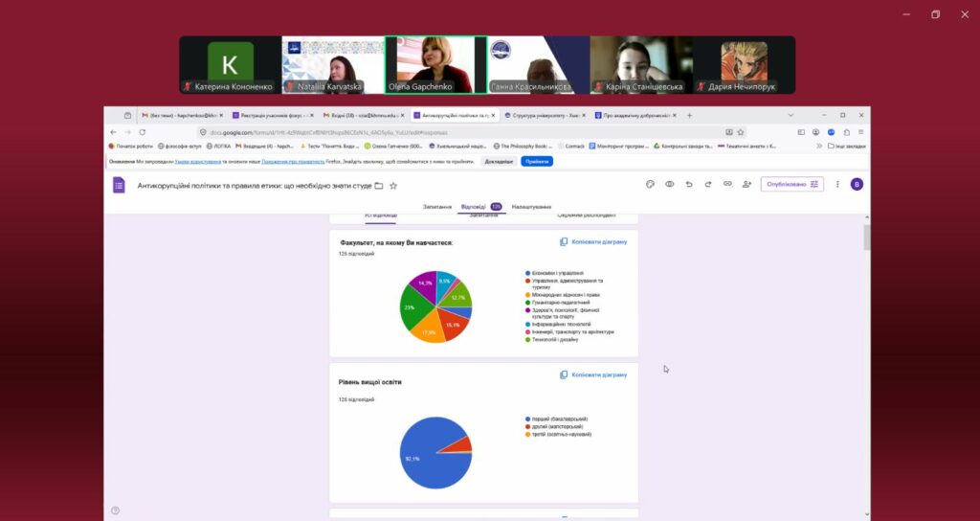Open the add collaborators icon
This screenshot has width=980, height=521.
(x=746, y=184)
